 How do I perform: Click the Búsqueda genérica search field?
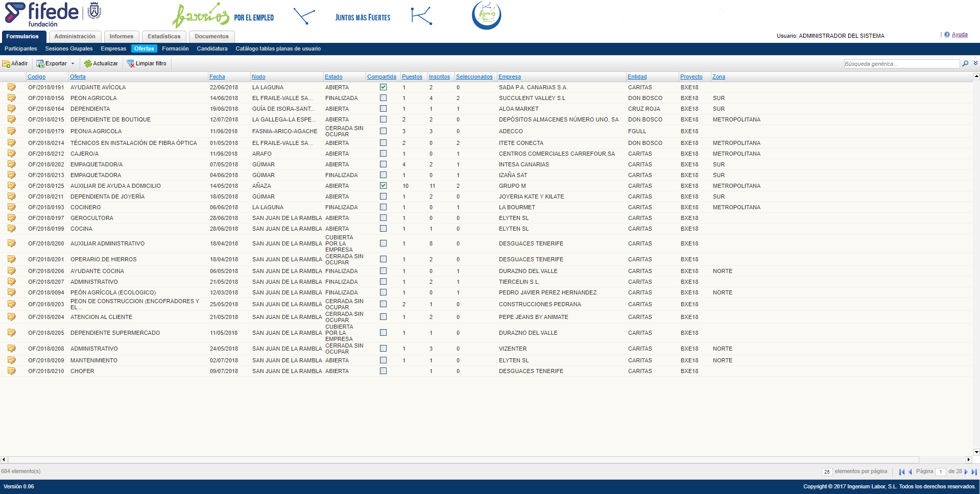901,64
